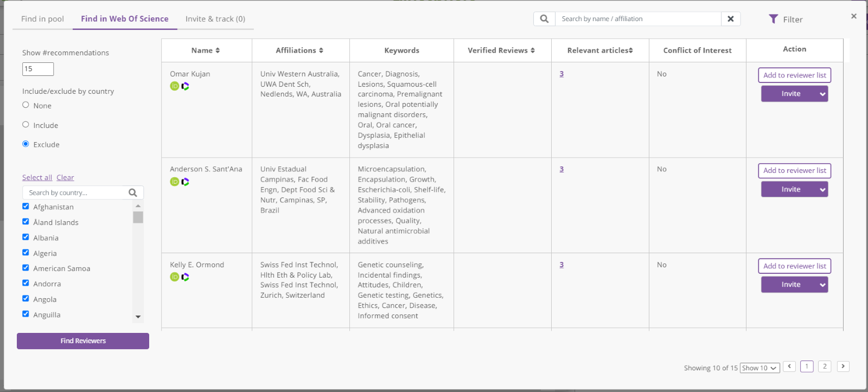Switch to Find in Web Of Science tab

pyautogui.click(x=125, y=19)
